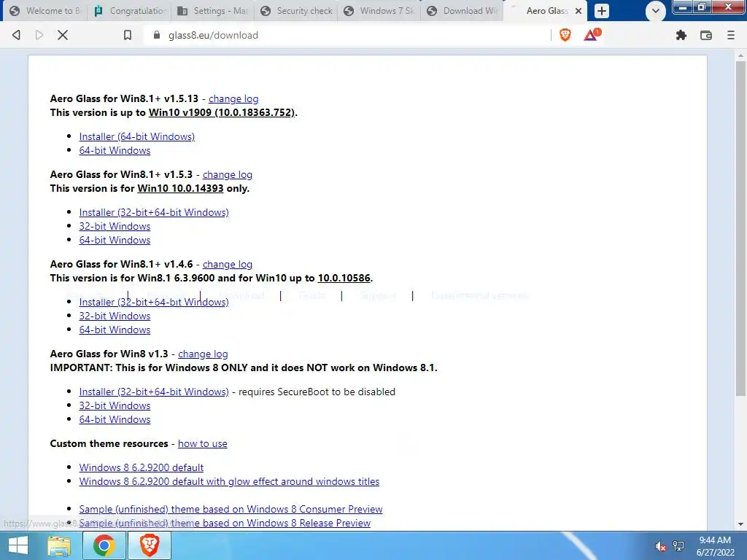The height and width of the screenshot is (560, 747).
Task: Open the 'how to use' link
Action: coord(203,443)
